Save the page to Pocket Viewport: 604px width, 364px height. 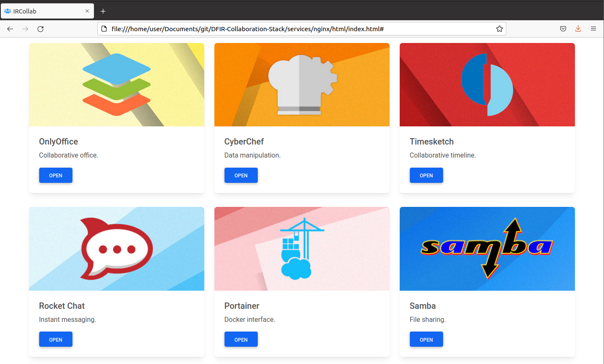click(563, 29)
